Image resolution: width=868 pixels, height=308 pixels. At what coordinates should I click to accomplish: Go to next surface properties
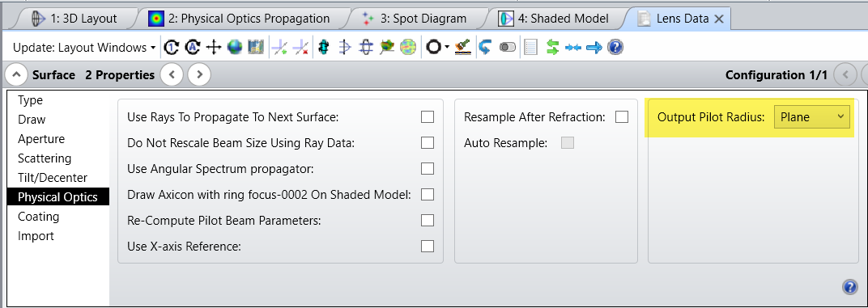199,74
